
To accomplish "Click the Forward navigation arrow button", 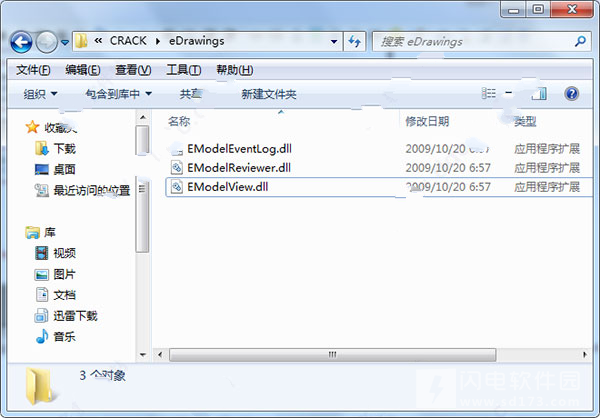I will click(46, 42).
